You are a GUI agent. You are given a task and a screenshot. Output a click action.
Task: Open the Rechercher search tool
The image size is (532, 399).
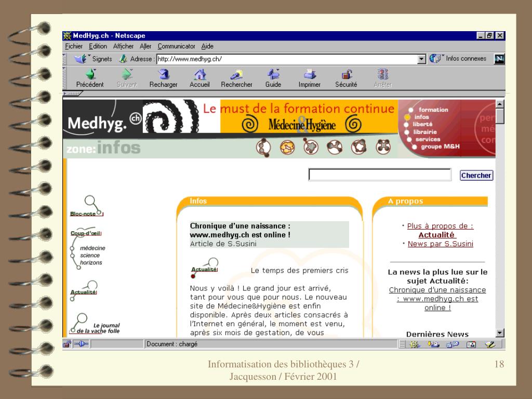(x=236, y=78)
